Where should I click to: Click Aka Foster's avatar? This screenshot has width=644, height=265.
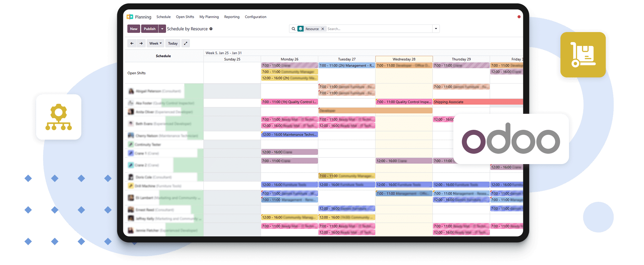tap(131, 103)
